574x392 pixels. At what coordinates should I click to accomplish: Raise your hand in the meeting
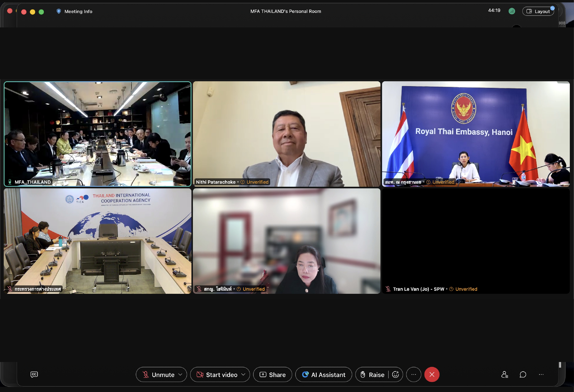tap(372, 374)
